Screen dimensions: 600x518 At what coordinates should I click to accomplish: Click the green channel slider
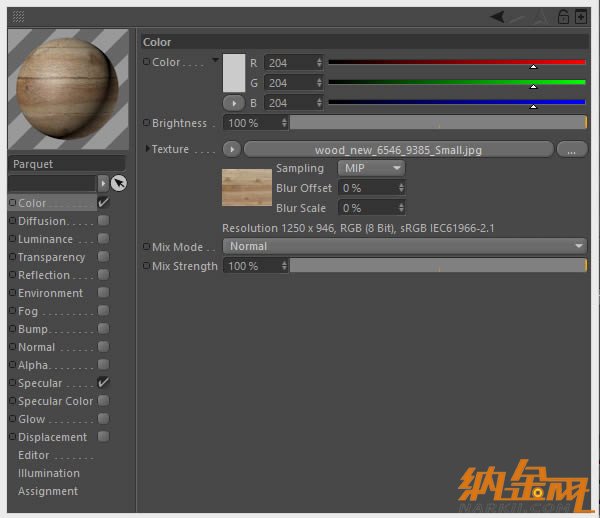pyautogui.click(x=457, y=83)
